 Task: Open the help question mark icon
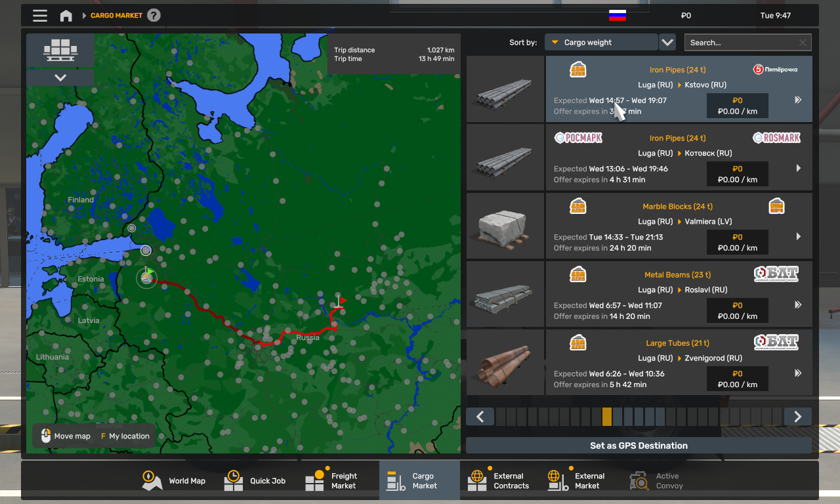point(154,15)
